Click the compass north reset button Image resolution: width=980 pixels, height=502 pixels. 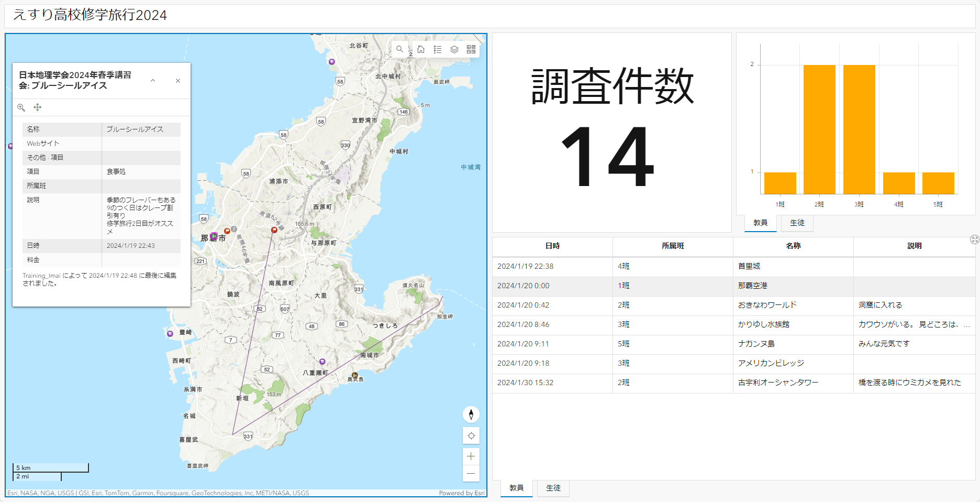pyautogui.click(x=471, y=414)
